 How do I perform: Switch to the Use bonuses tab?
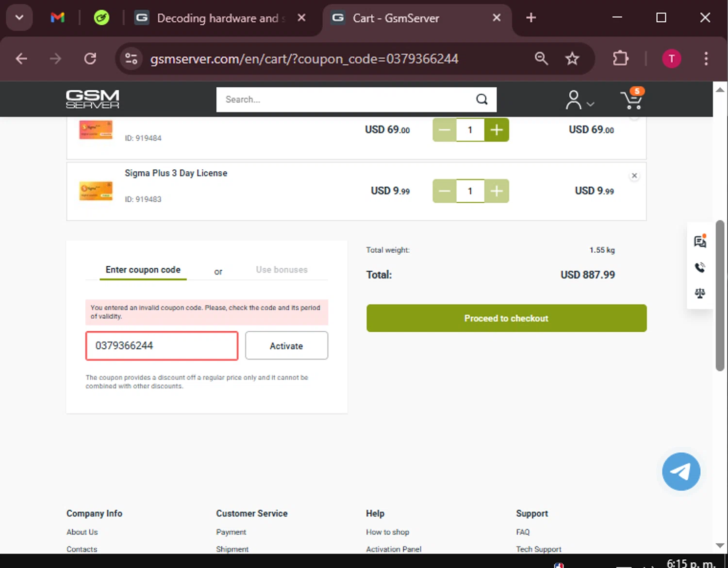281,270
